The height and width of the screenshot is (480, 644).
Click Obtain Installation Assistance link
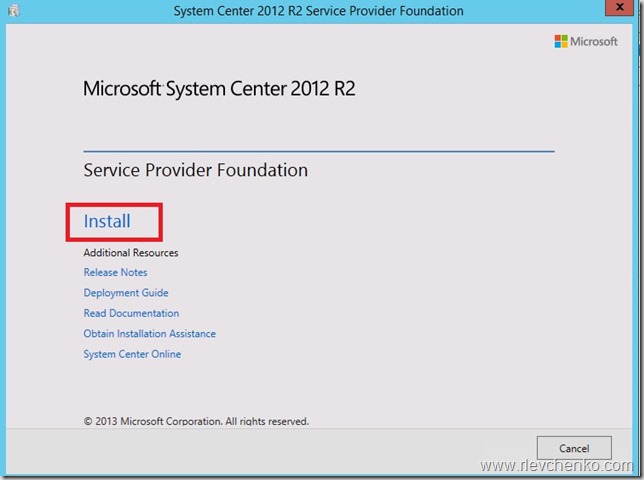pos(149,334)
